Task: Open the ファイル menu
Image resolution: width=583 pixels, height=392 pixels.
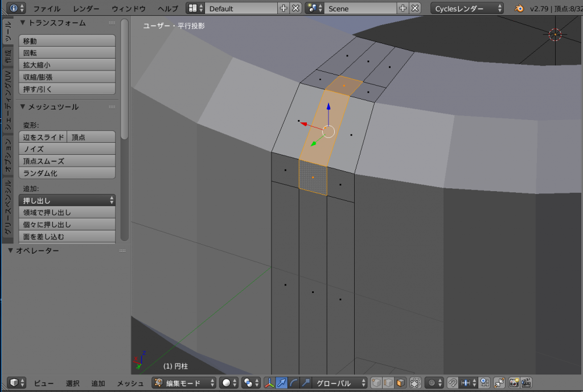Action: click(47, 9)
